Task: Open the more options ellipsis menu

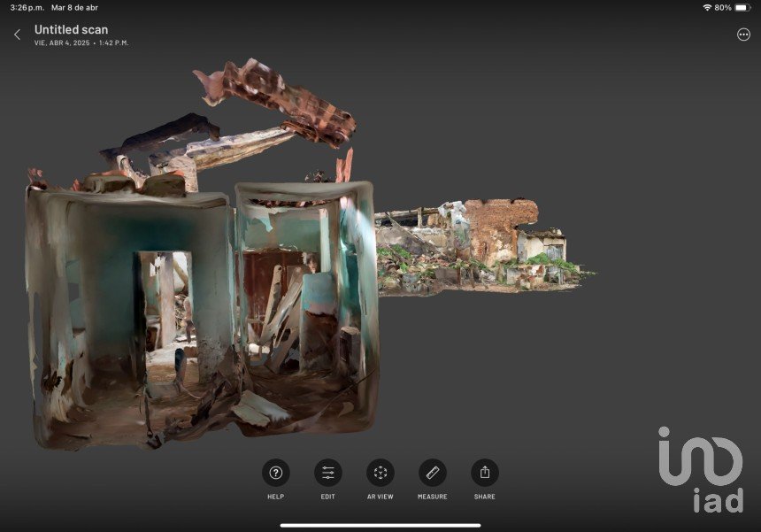Action: point(743,35)
